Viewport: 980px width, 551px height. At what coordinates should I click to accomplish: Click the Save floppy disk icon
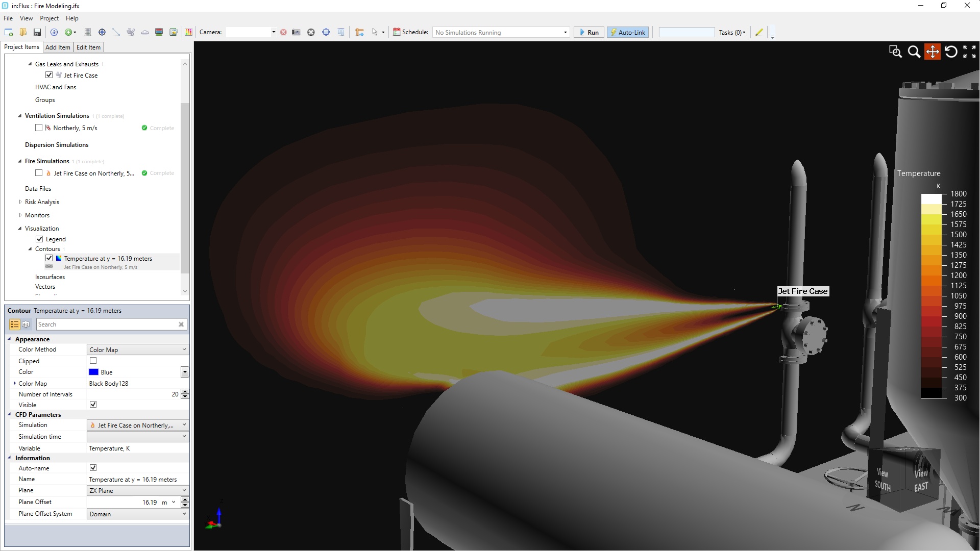click(x=37, y=32)
